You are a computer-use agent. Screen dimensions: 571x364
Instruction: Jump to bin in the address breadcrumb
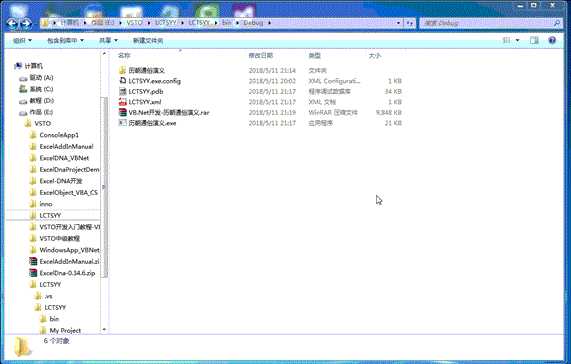(x=227, y=23)
